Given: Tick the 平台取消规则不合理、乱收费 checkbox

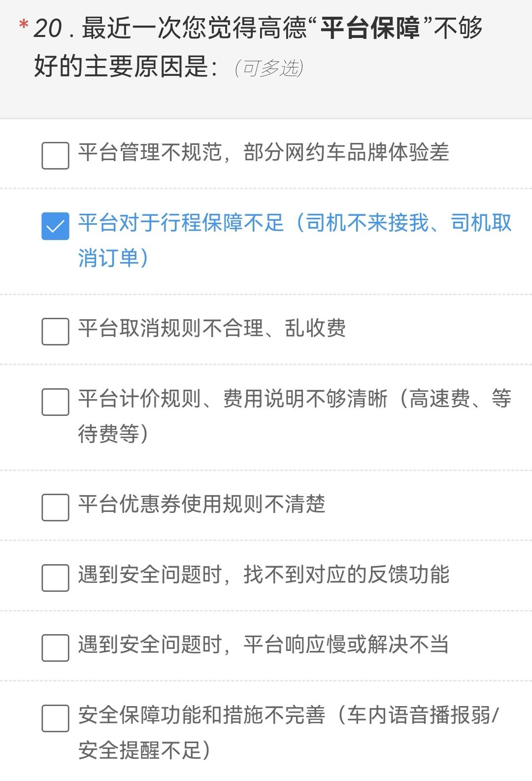Looking at the screenshot, I should coord(55,331).
